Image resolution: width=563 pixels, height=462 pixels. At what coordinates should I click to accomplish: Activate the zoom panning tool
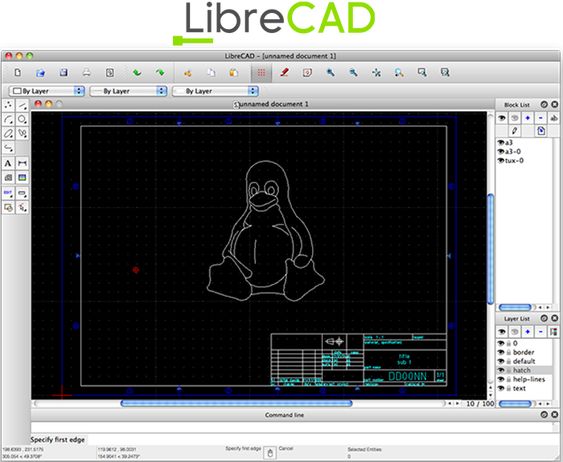coord(445,73)
